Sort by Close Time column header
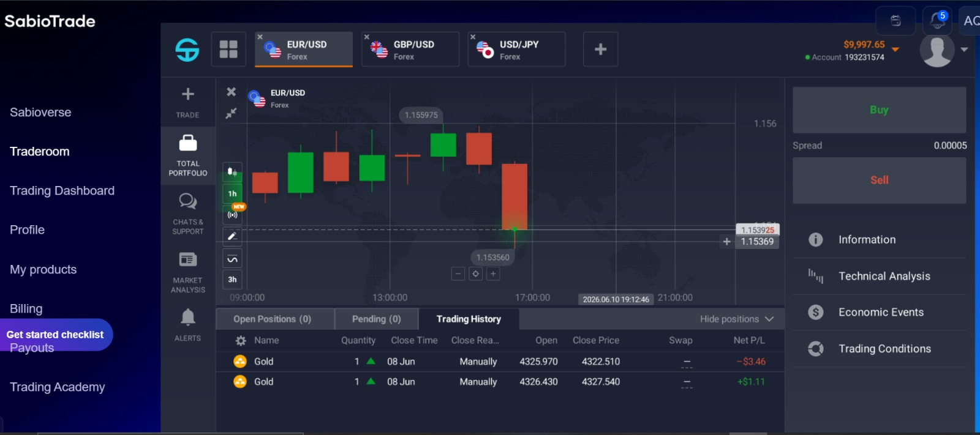This screenshot has height=435, width=980. coord(414,340)
